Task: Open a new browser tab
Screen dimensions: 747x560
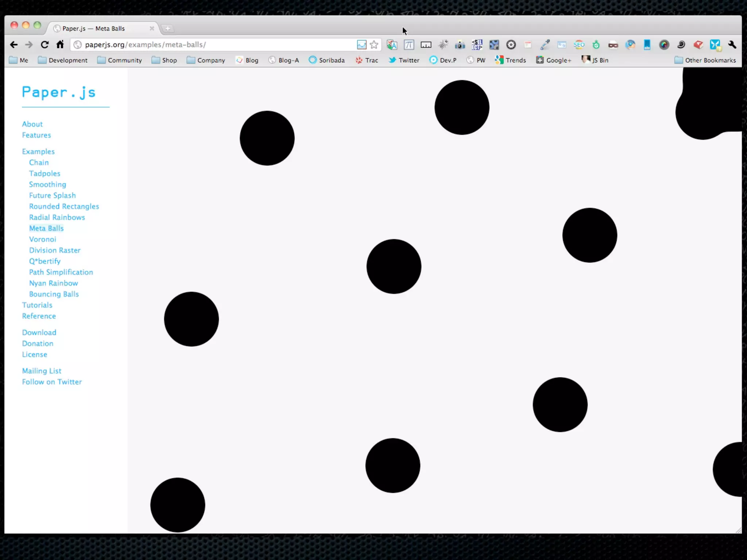Action: (x=168, y=28)
